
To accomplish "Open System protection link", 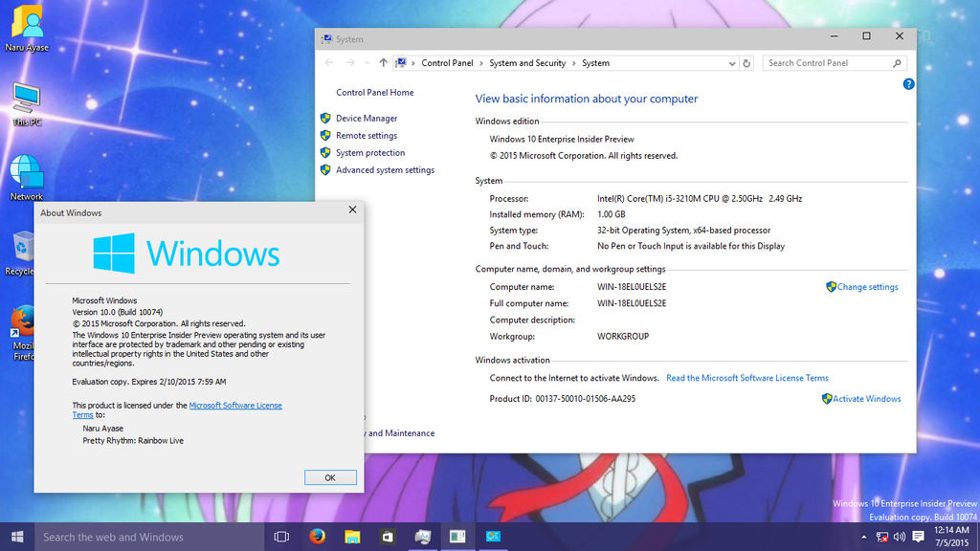I will coord(370,152).
